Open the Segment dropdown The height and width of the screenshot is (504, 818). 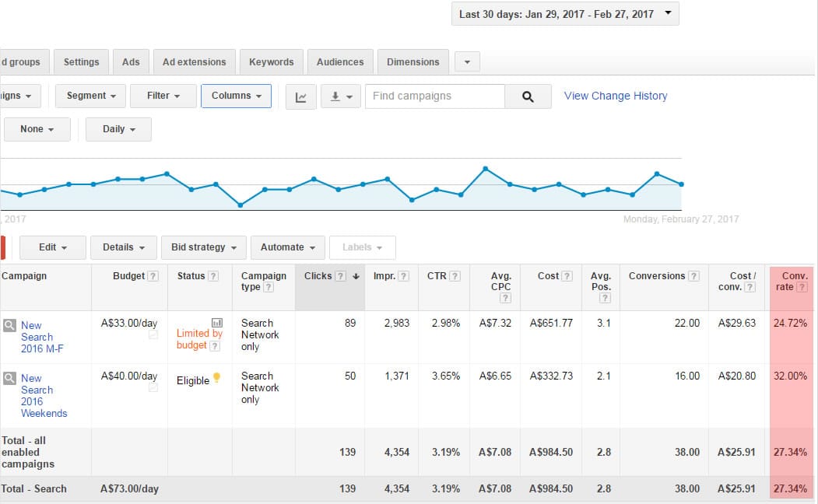(90, 96)
